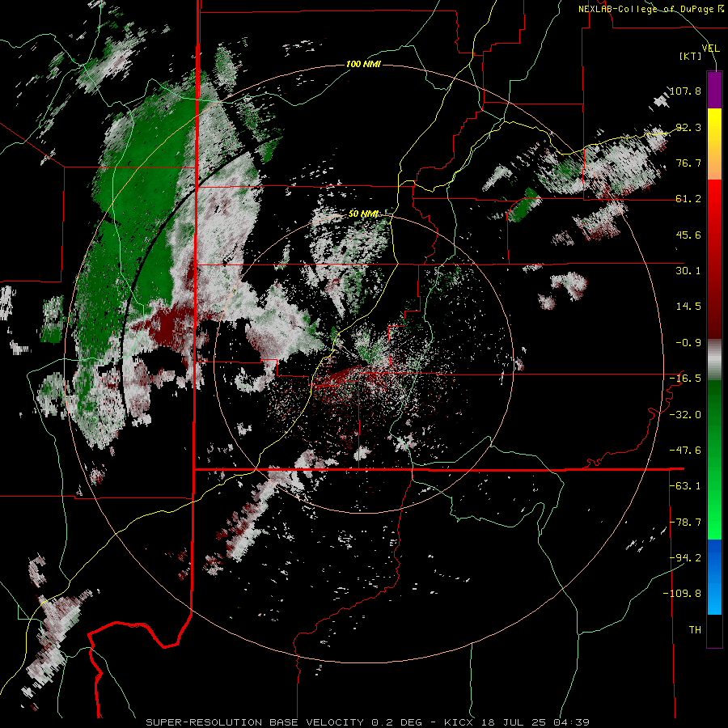Select the -109.8 velocity scale value
Viewport: 728px width, 728px height.
click(x=683, y=594)
